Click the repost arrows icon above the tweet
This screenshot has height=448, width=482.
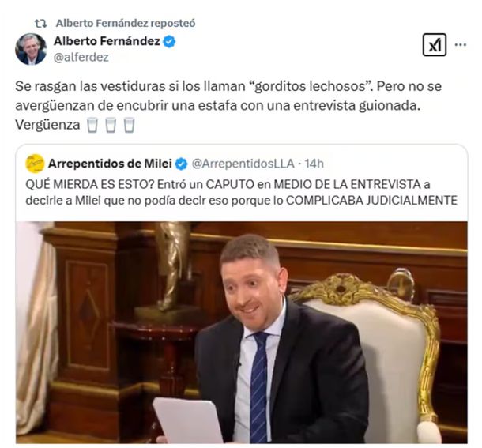pos(40,24)
